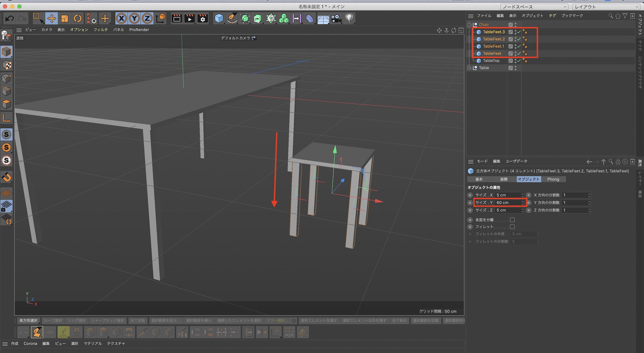This screenshot has width=644, height=353.
Task: Select the TableTop object in tree
Action: (491, 61)
